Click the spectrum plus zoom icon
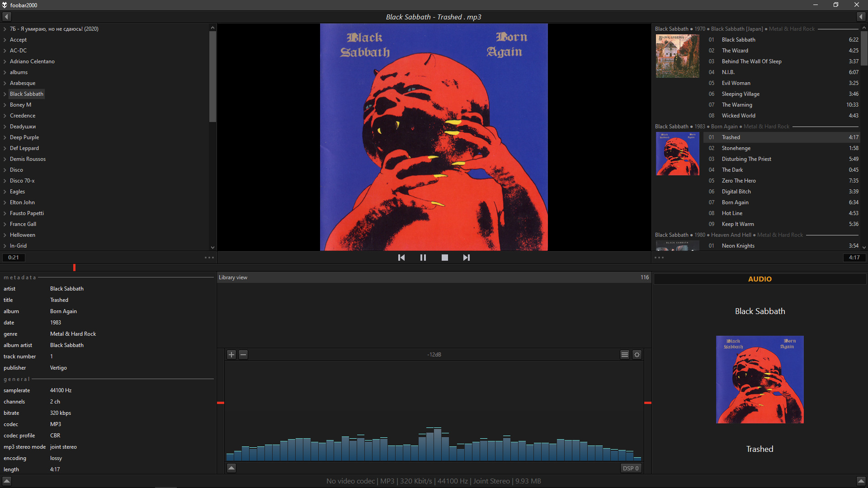Viewport: 868px width, 488px height. [x=231, y=355]
